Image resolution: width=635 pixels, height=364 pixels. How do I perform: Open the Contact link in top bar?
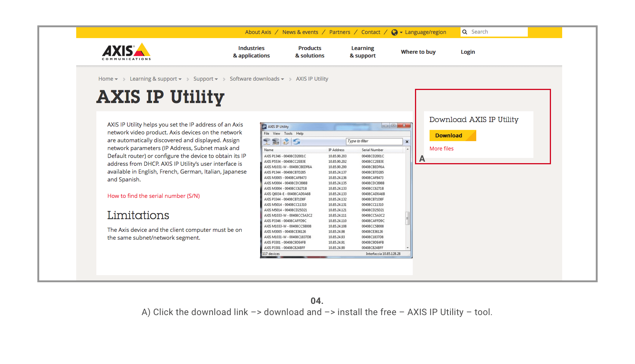click(x=371, y=32)
